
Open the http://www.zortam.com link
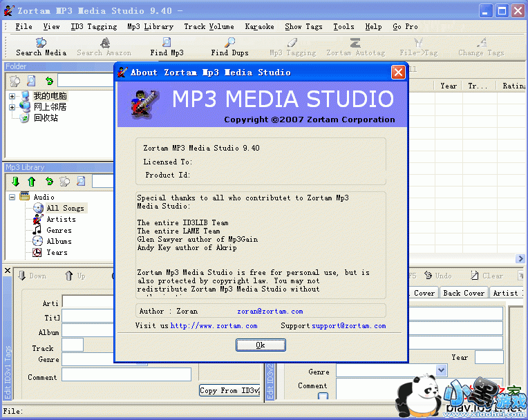[214, 326]
